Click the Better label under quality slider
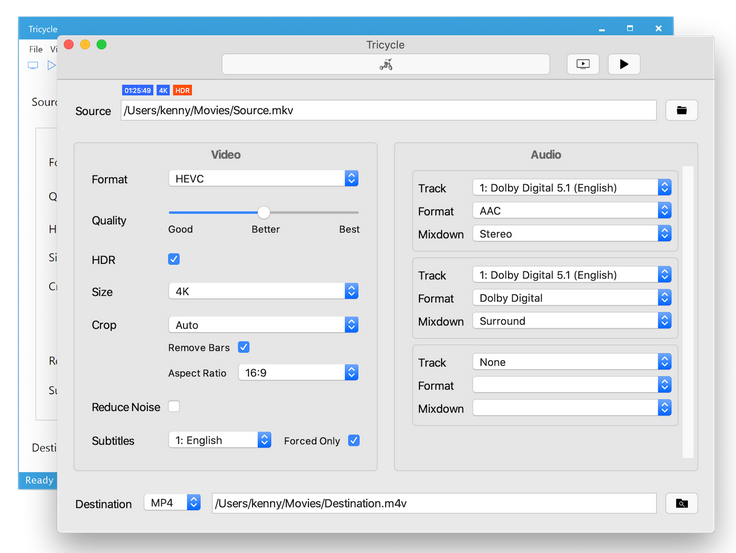 click(266, 229)
